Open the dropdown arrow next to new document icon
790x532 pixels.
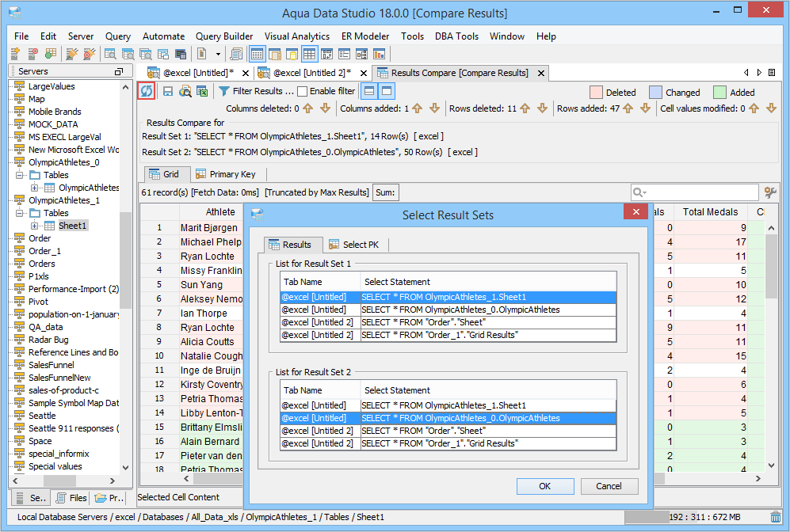[x=218, y=54]
